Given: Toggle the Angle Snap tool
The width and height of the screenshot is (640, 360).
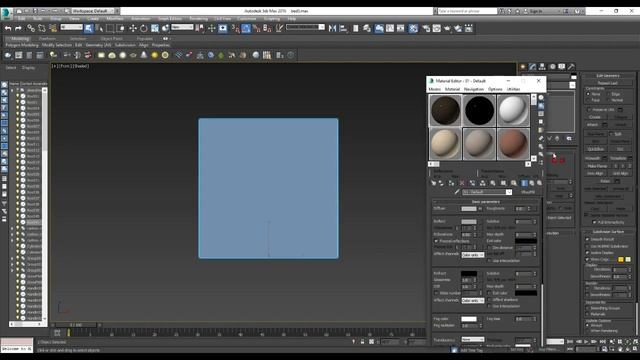Looking at the screenshot, I should pos(245,28).
